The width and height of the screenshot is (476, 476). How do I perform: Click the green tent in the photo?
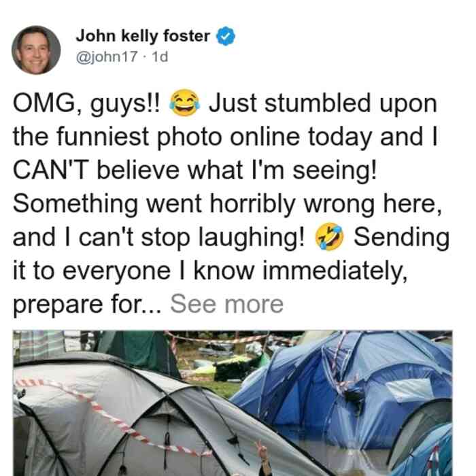pos(139,349)
